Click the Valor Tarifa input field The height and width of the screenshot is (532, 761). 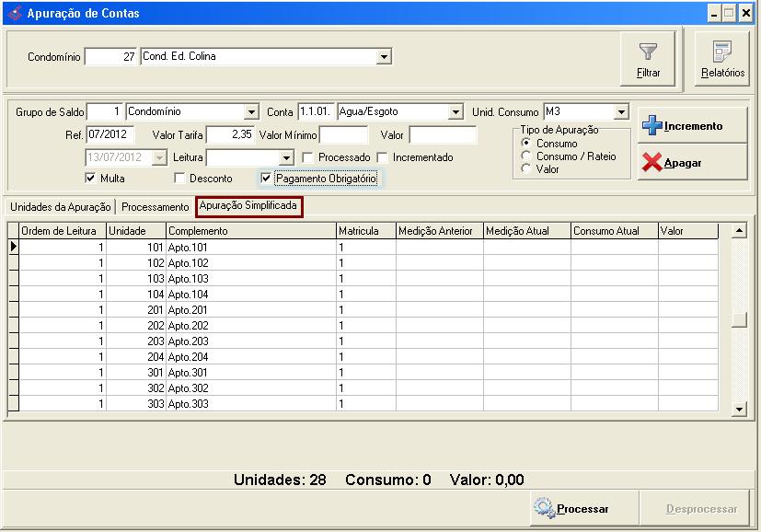tap(229, 135)
